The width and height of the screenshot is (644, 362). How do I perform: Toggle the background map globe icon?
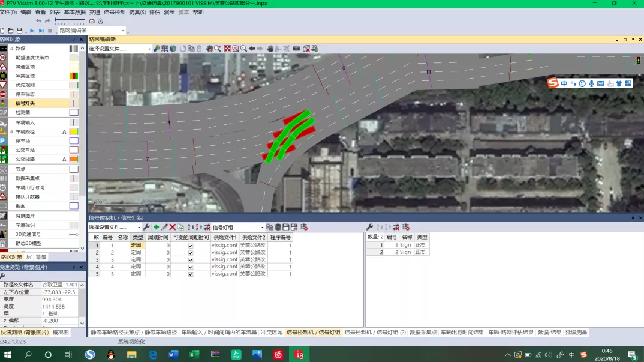(x=173, y=49)
